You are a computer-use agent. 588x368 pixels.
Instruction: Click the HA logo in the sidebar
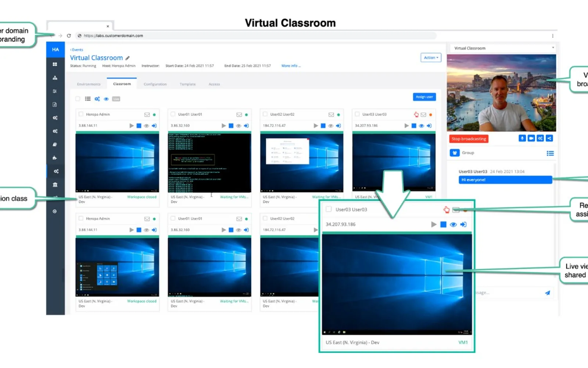tap(55, 49)
